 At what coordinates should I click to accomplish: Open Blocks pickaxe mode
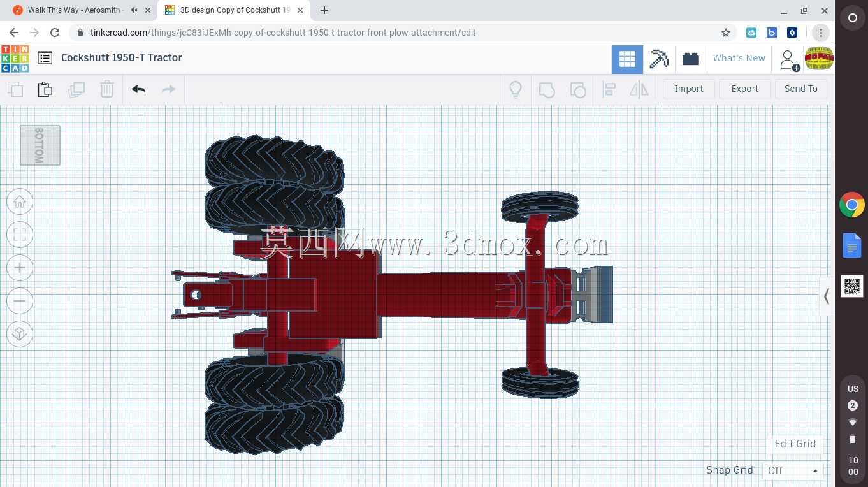pos(659,59)
